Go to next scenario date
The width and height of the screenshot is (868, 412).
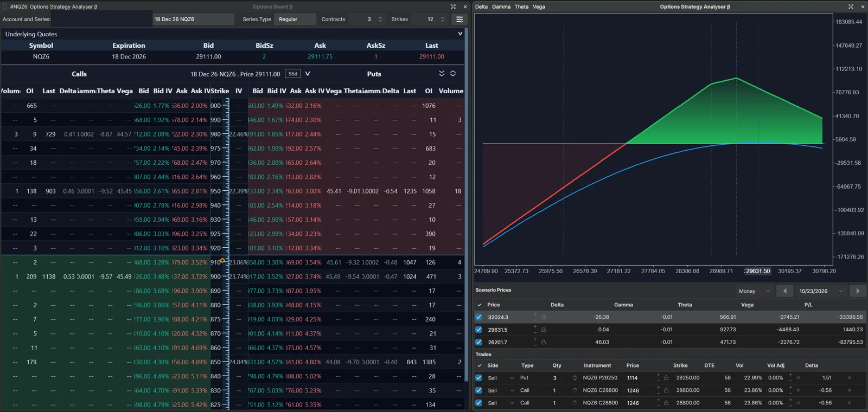(858, 291)
